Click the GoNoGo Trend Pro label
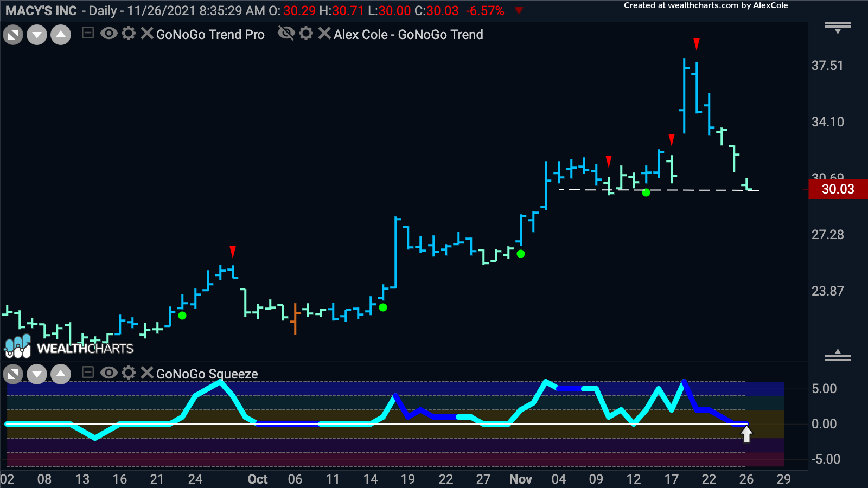The image size is (868, 488). pos(210,35)
